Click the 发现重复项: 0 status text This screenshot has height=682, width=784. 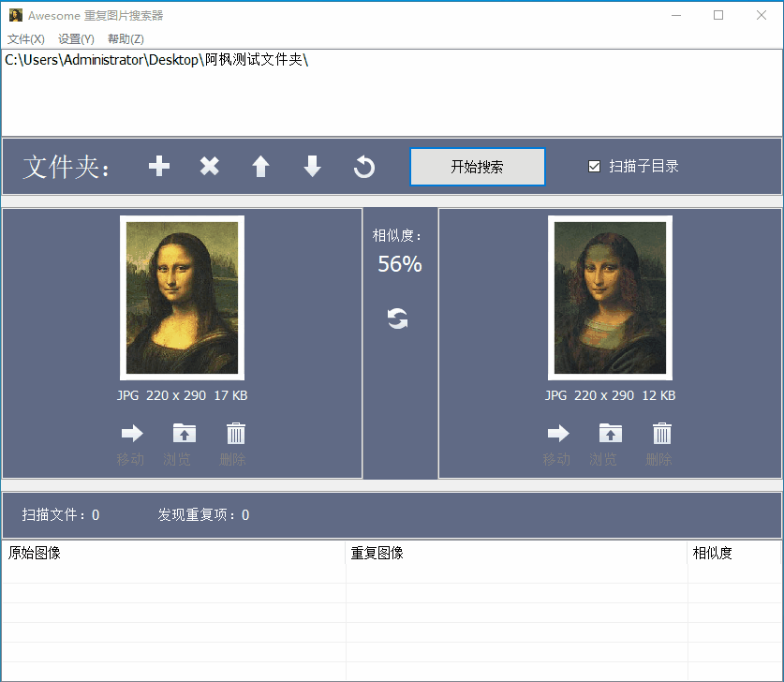[203, 514]
